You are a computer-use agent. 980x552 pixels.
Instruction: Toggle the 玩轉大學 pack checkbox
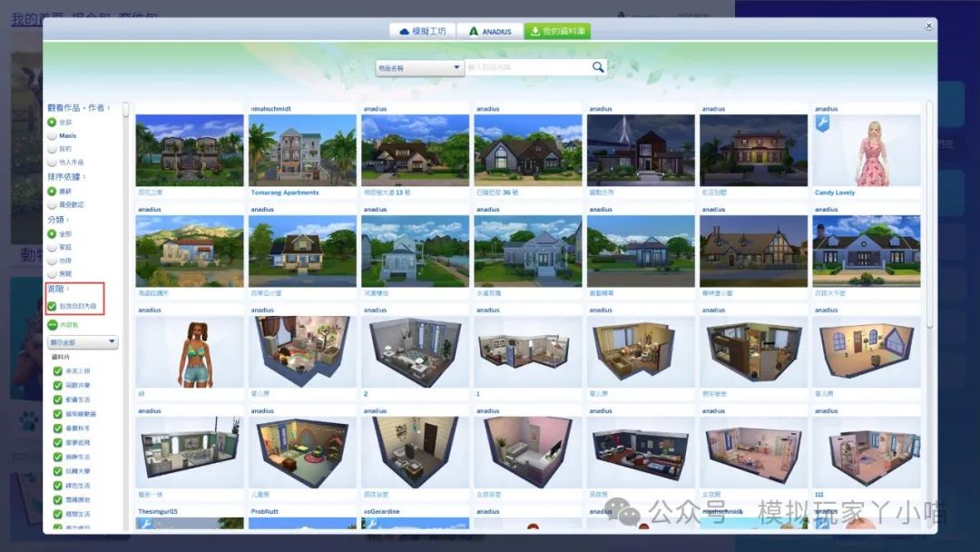click(57, 471)
